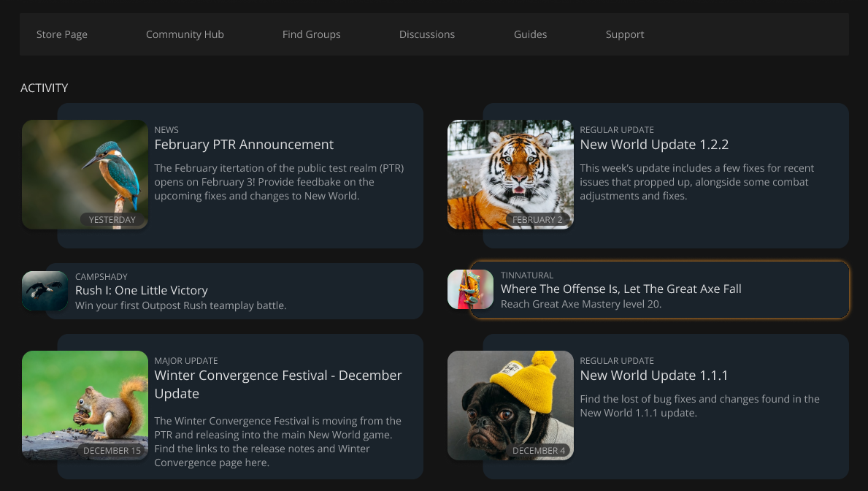Go to Find Groups tab
The image size is (868, 491).
(x=311, y=34)
